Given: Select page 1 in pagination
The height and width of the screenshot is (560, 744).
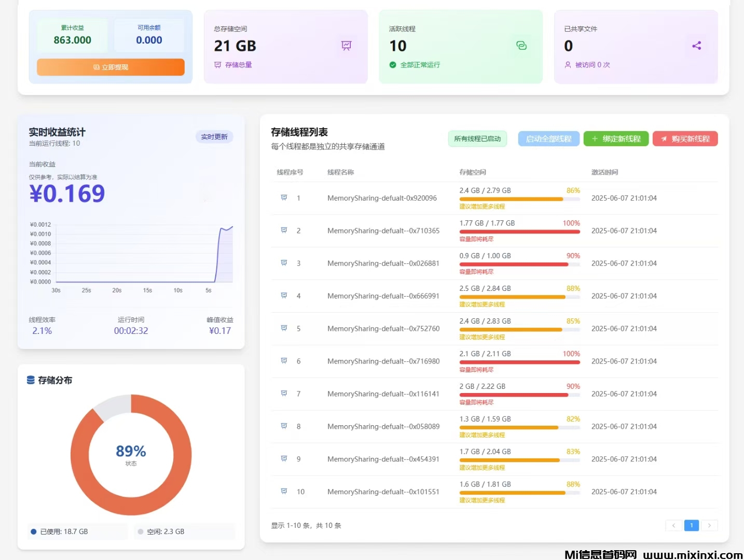Looking at the screenshot, I should point(691,525).
